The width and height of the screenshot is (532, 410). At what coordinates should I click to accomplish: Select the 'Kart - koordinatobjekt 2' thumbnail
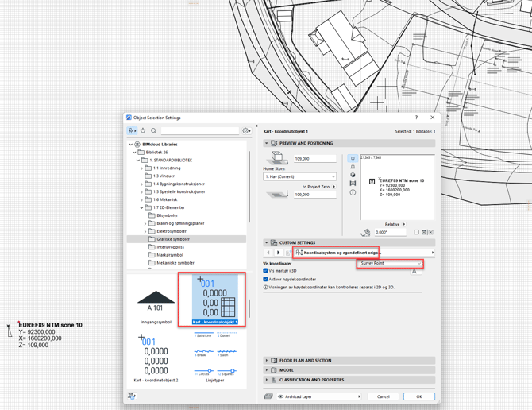pyautogui.click(x=156, y=358)
